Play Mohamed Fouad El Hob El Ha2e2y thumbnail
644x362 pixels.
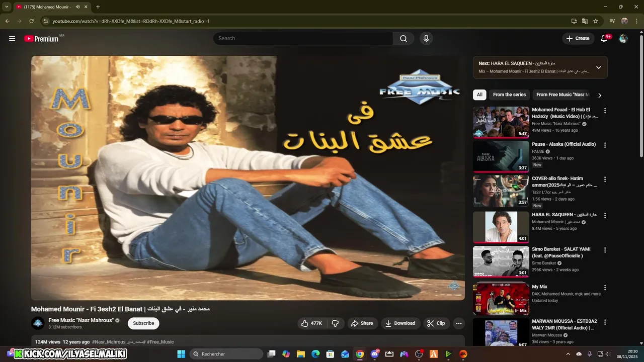[x=501, y=122]
